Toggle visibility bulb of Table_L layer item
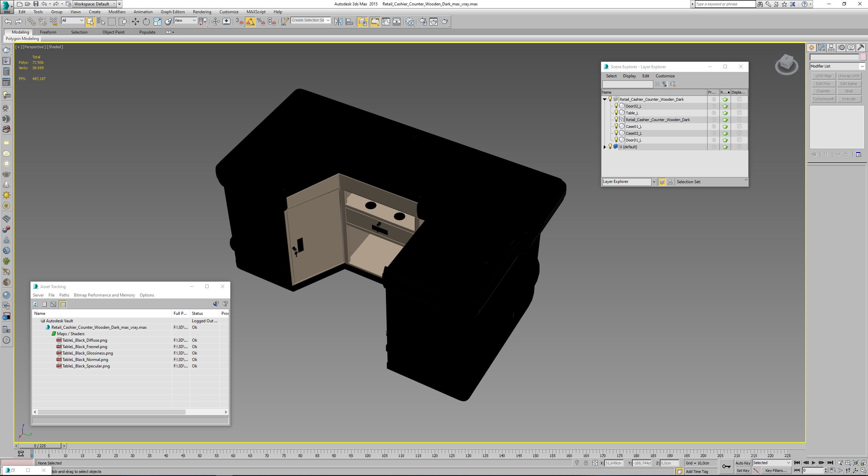868x476 pixels. [616, 113]
